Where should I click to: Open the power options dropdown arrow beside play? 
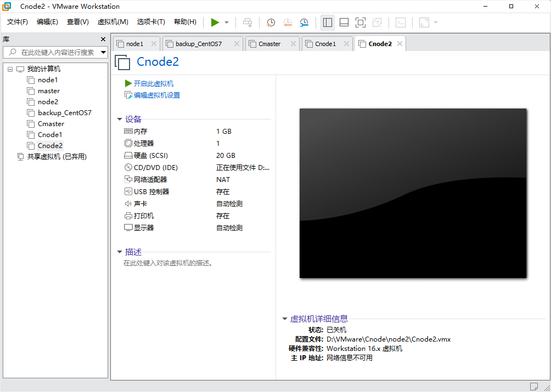coord(227,22)
